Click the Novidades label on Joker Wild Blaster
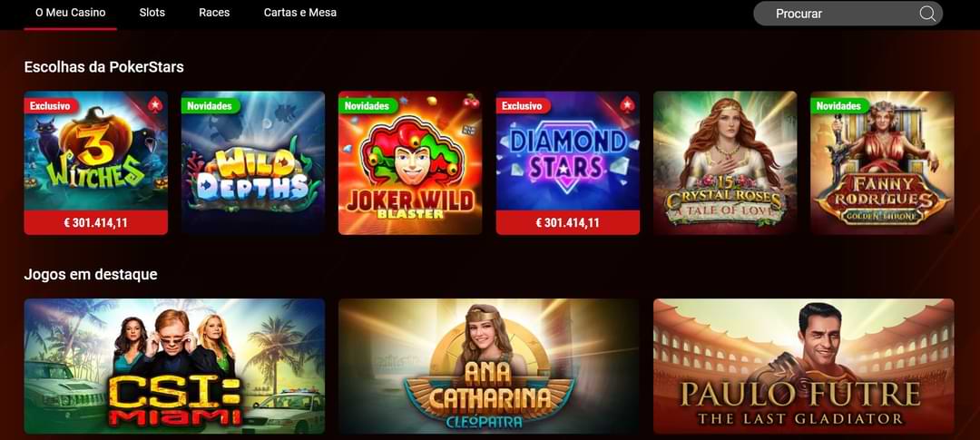This screenshot has height=440, width=980. (x=367, y=105)
